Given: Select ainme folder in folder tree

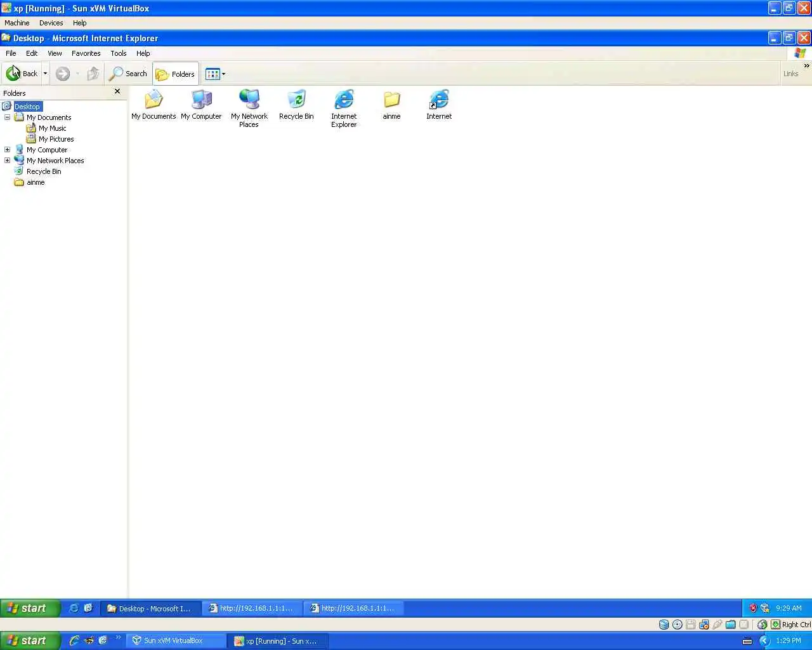Looking at the screenshot, I should coord(36,182).
